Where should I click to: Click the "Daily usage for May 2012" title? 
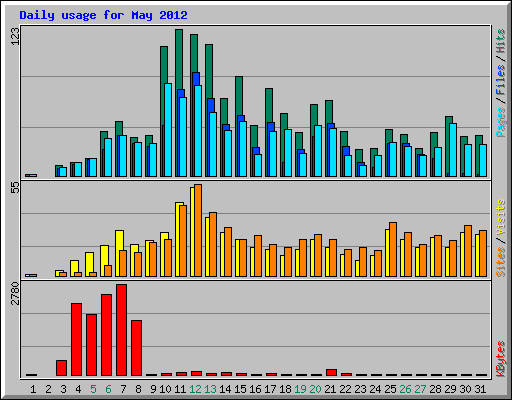pyautogui.click(x=103, y=15)
